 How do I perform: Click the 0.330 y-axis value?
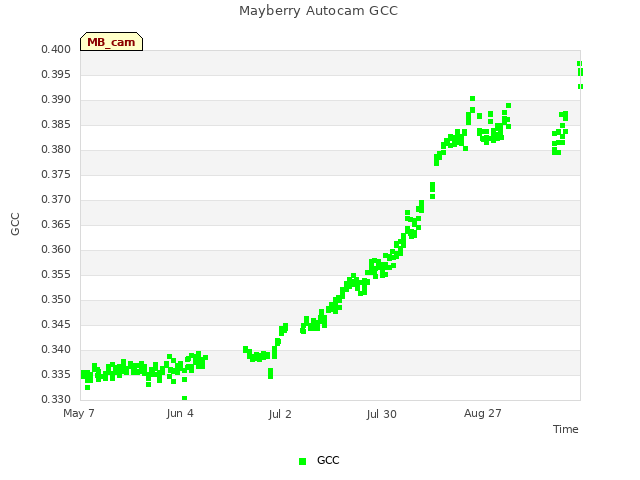point(56,399)
